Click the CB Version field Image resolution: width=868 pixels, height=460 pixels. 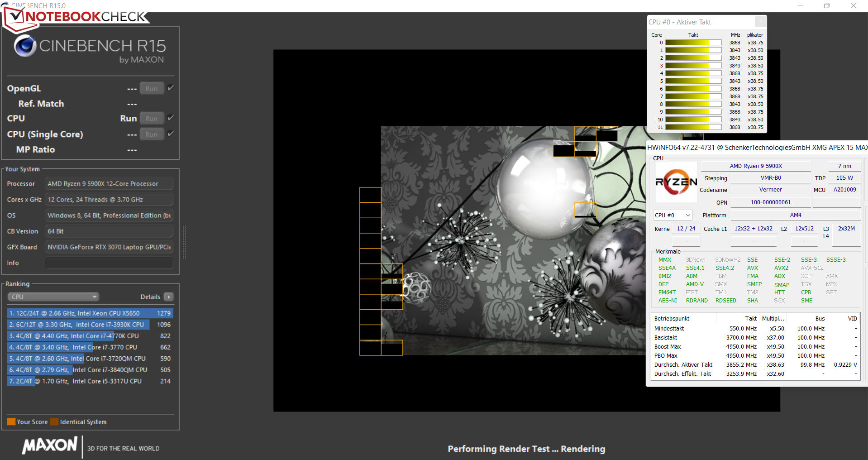tap(109, 231)
